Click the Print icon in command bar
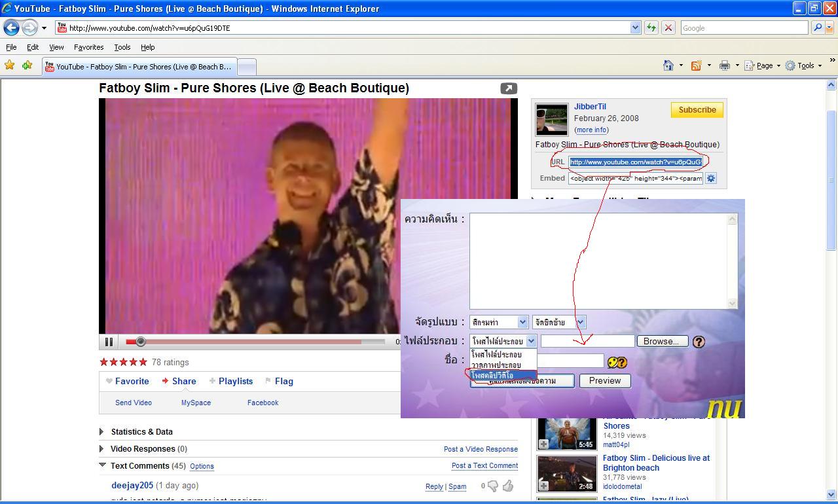This screenshot has height=504, width=838. click(x=724, y=65)
